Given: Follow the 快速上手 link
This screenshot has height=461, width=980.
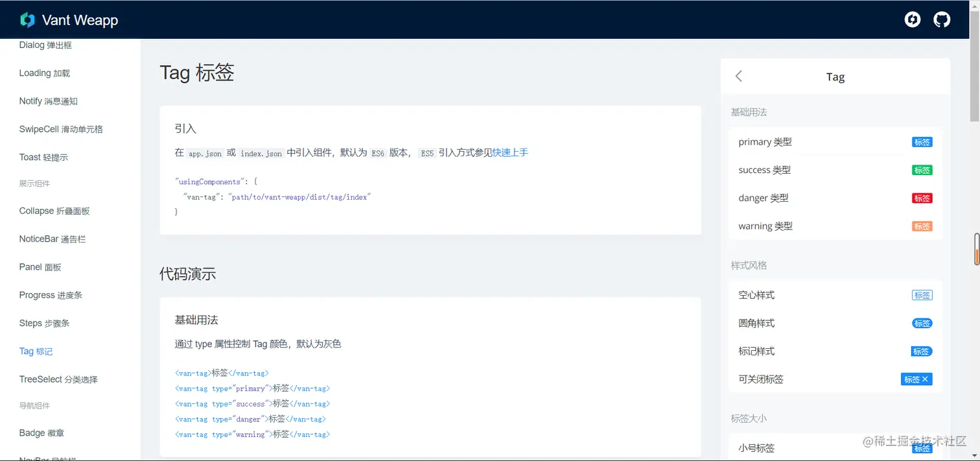Looking at the screenshot, I should coord(510,152).
